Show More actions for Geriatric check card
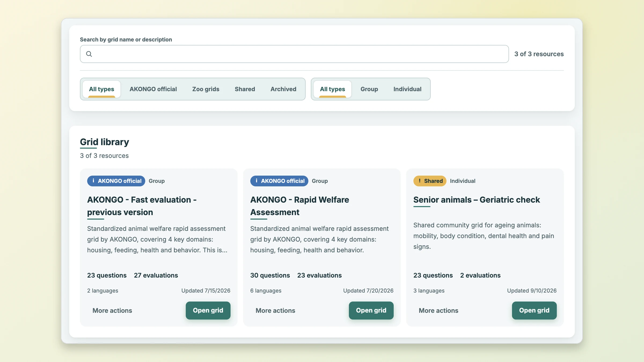Viewport: 644px width, 362px height. 438,310
